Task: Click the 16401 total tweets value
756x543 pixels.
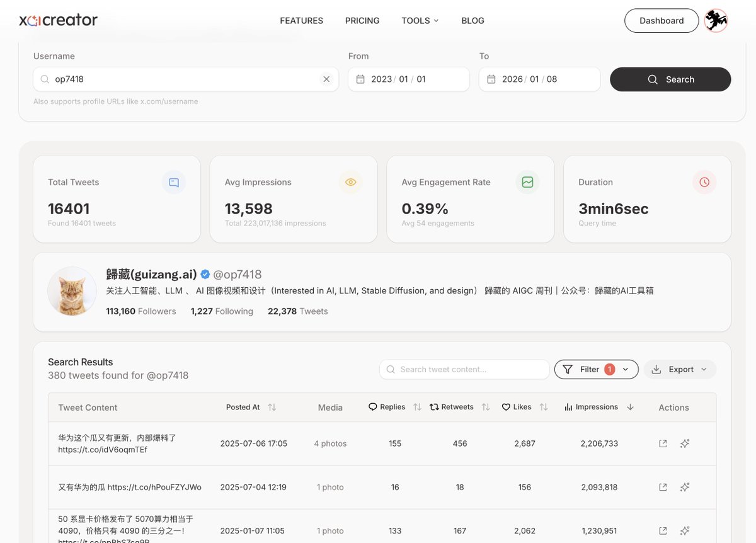Action: 69,209
